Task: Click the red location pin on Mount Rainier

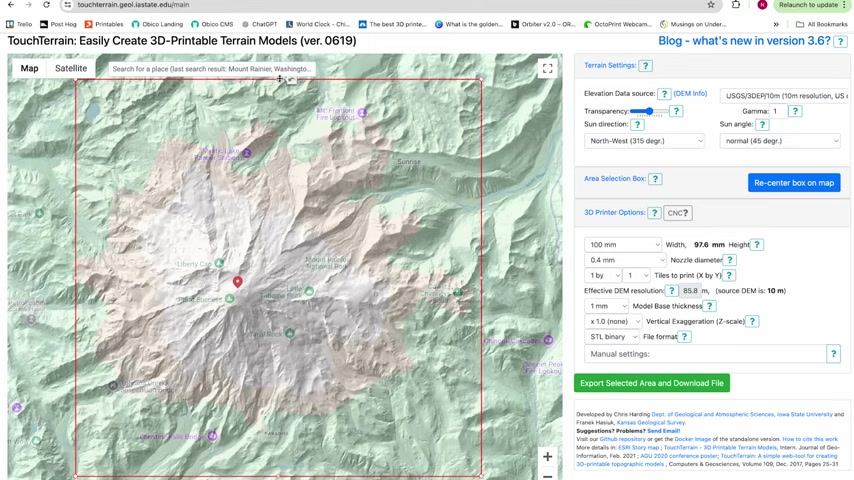Action: (237, 282)
